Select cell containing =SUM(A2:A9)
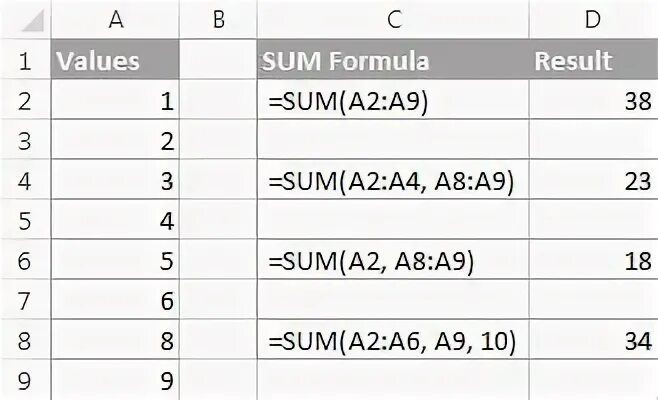The height and width of the screenshot is (400, 658). [393, 99]
